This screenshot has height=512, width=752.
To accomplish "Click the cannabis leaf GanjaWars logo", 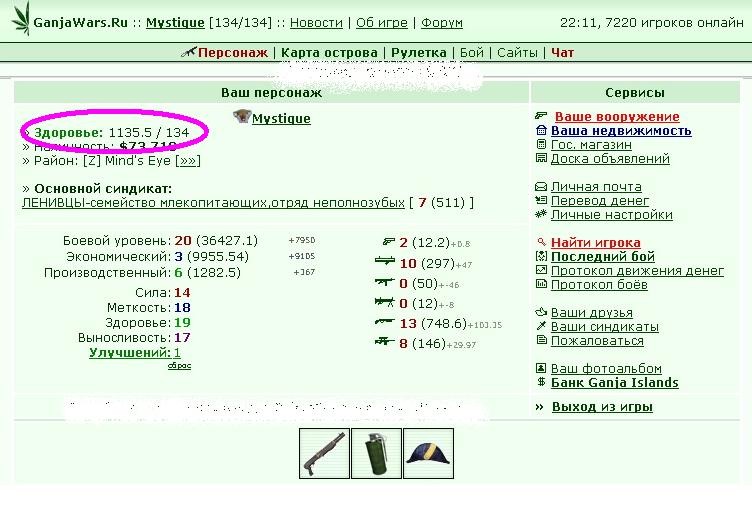I will click(x=21, y=19).
